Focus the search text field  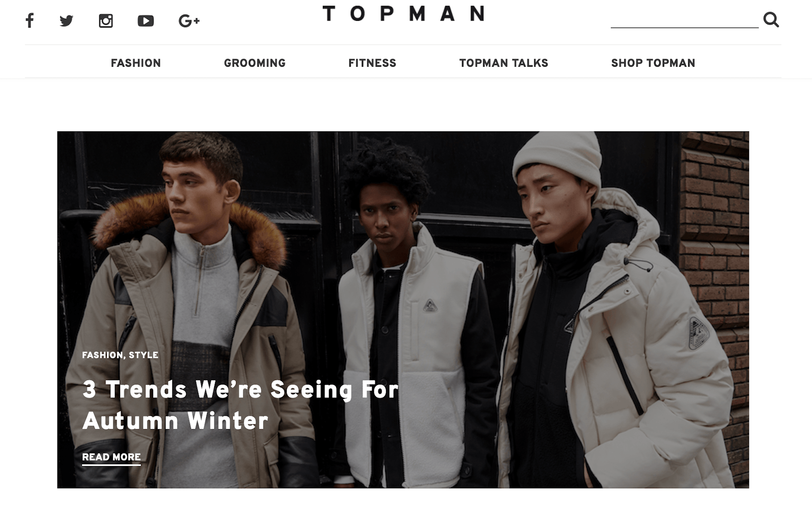pyautogui.click(x=685, y=20)
